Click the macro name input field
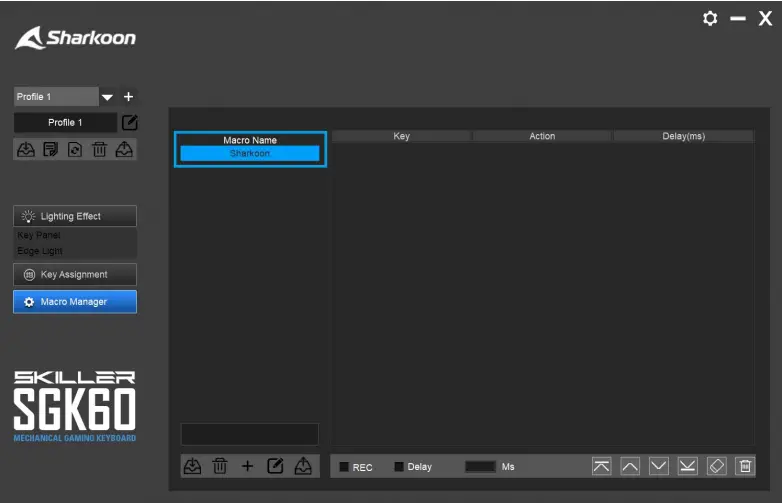This screenshot has width=782, height=503. click(250, 434)
